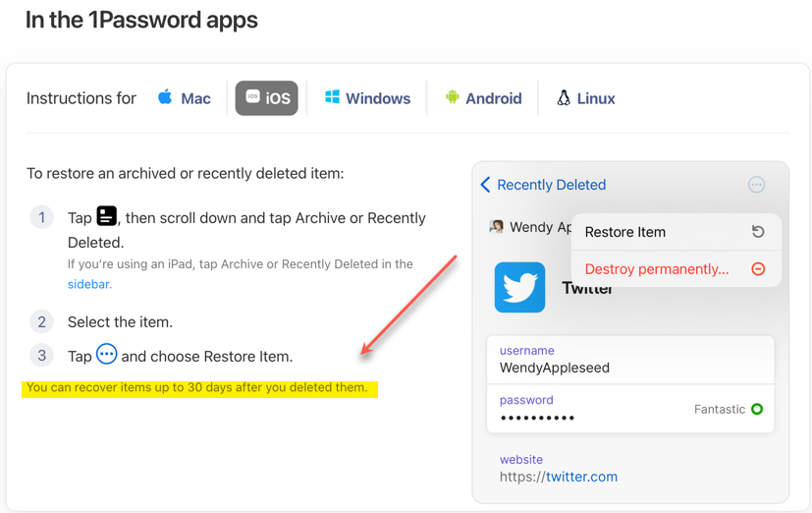Viewport: 812px width, 513px height.
Task: Open the ellipsis menu in Recently Deleted header
Action: pos(756,185)
